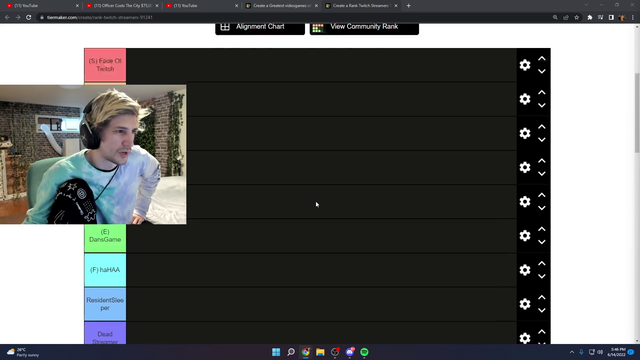Image resolution: width=640 pixels, height=360 pixels.
Task: Click the streamer webcam overlay
Action: (x=93, y=154)
